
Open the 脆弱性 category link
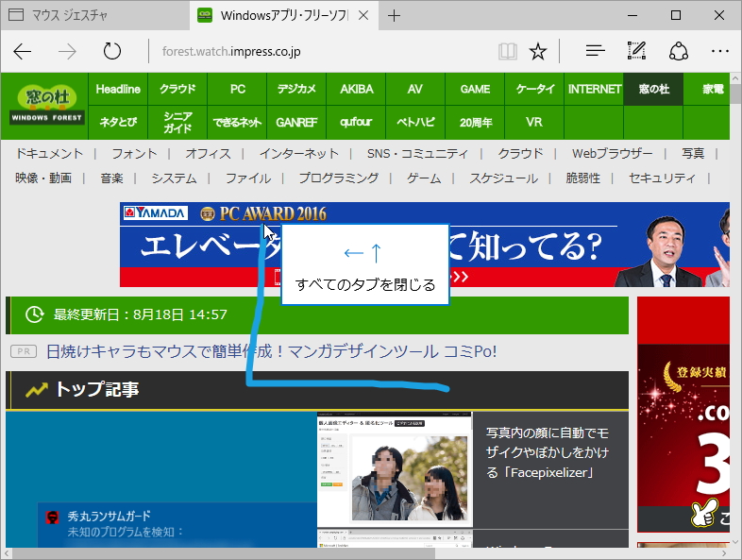(x=583, y=178)
